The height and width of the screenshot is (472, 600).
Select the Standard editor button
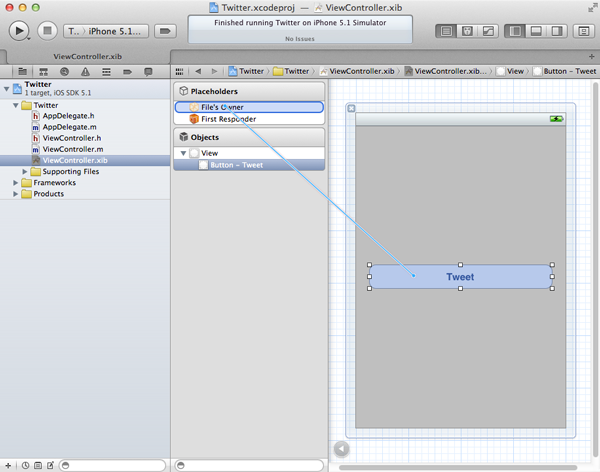click(446, 31)
